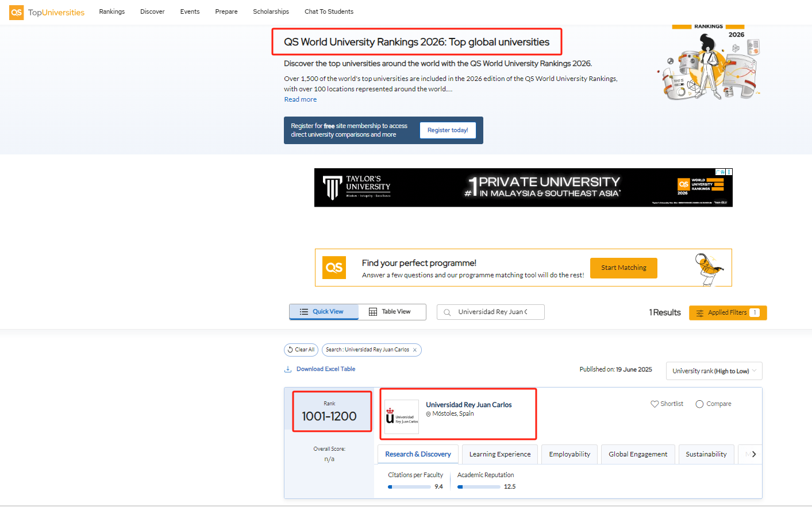This screenshot has height=507, width=812.
Task: Select the Research & Discovery tab
Action: (418, 454)
